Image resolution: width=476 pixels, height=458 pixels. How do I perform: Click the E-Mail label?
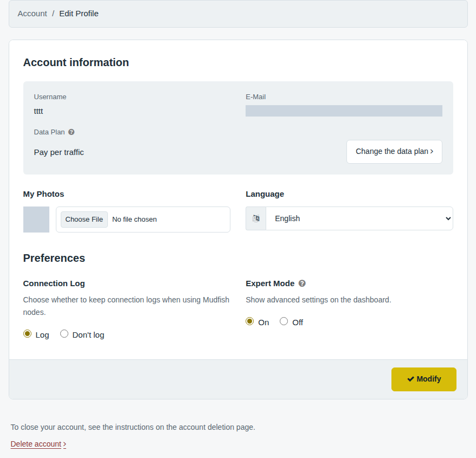[255, 97]
